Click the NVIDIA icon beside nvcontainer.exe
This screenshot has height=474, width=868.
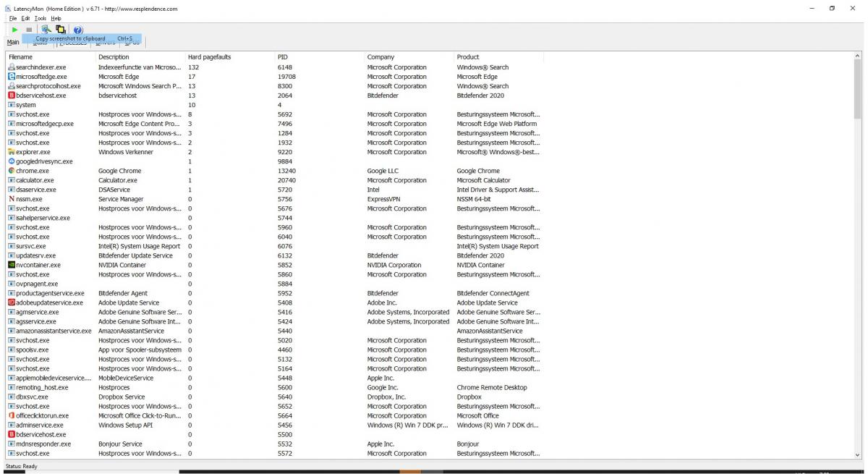12,265
